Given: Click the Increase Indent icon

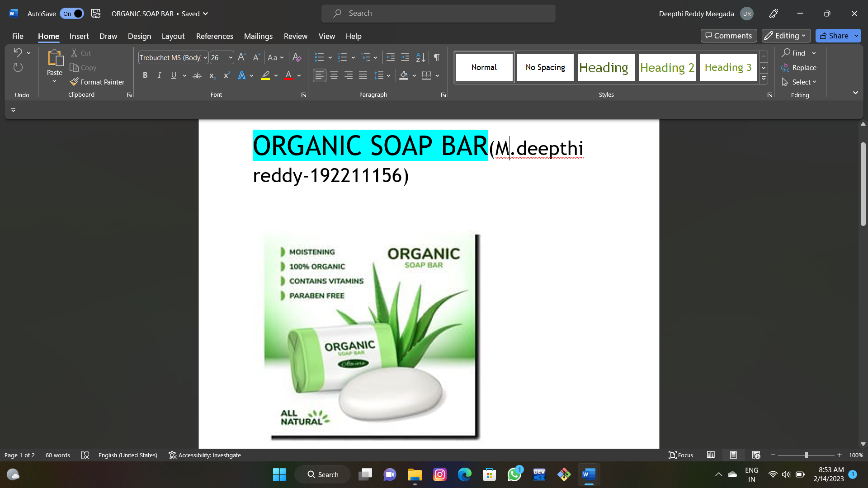Looking at the screenshot, I should point(405,57).
